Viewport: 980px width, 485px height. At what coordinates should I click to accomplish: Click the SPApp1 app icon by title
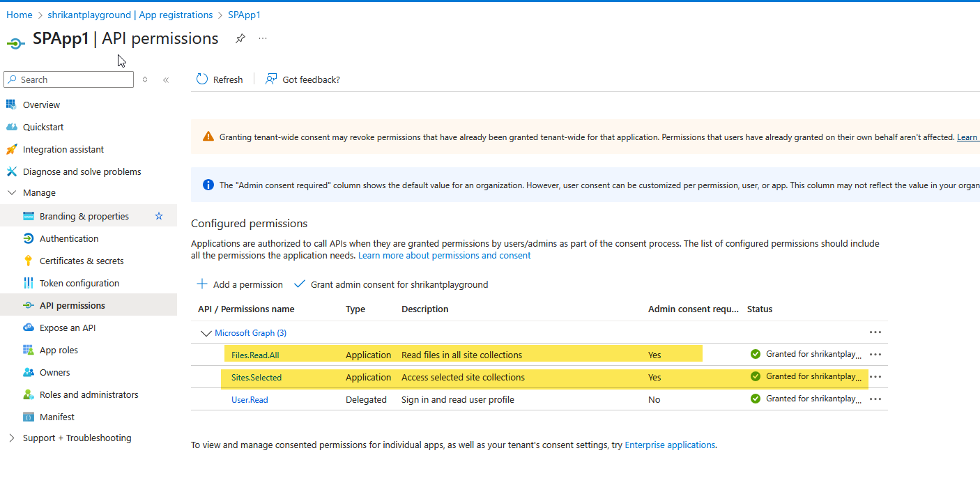[x=16, y=43]
